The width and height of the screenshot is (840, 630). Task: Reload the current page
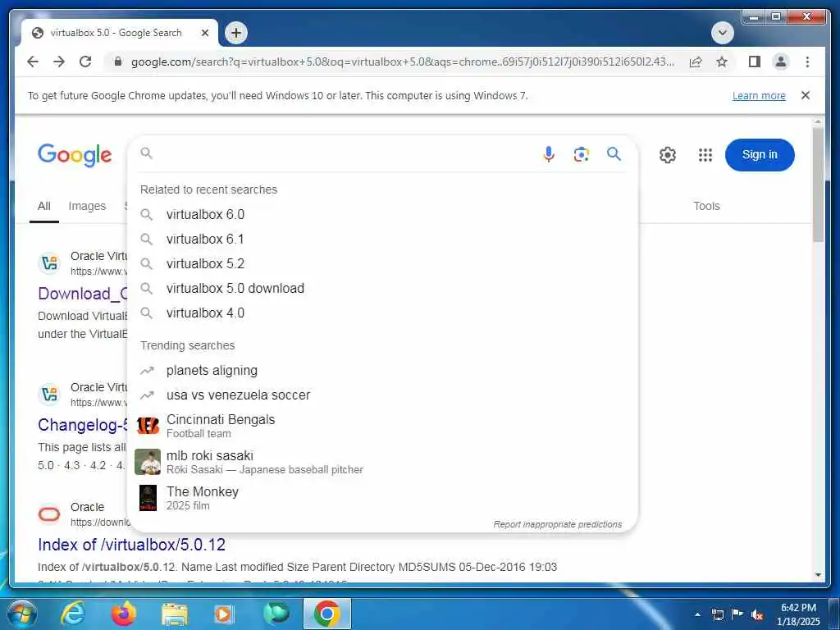tap(85, 62)
